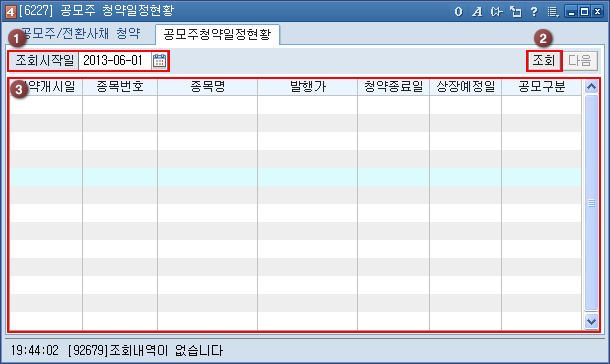Open the list menu icon in title bar
The height and width of the screenshot is (364, 610).
[553, 12]
